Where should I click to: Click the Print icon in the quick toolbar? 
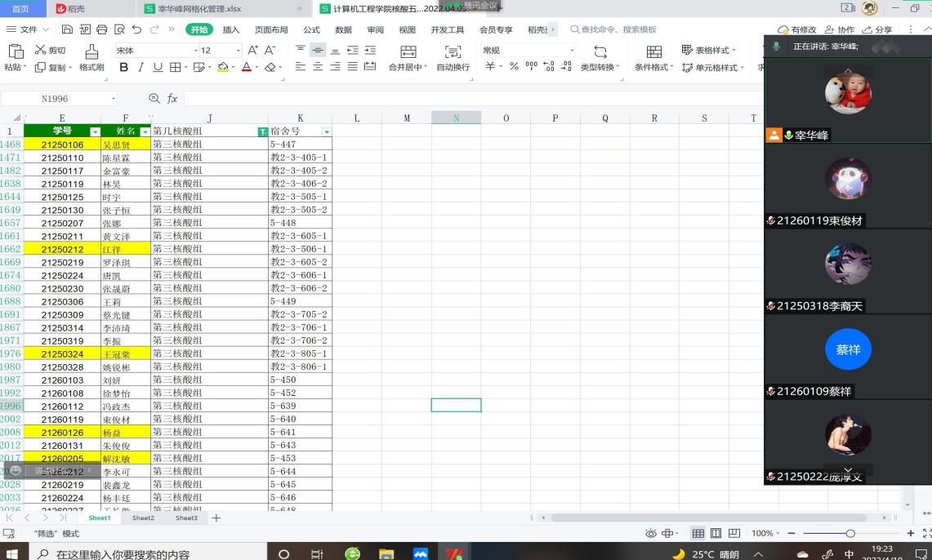tap(101, 29)
